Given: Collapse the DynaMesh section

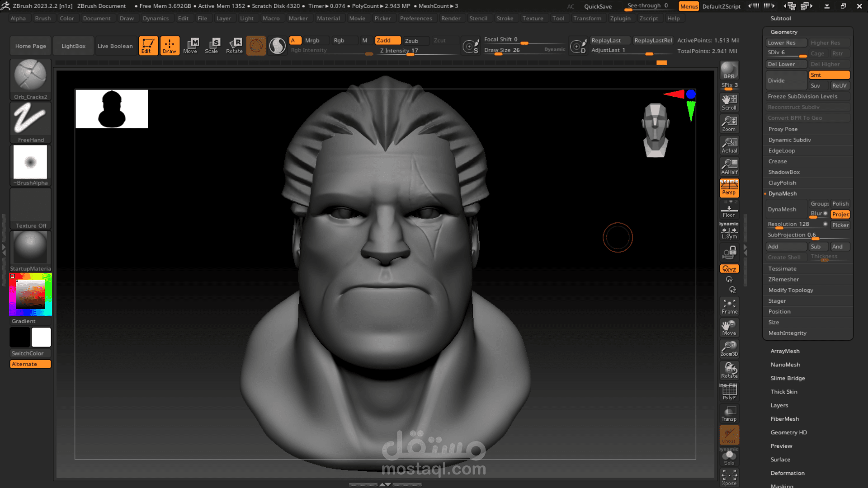Looking at the screenshot, I should click(782, 193).
